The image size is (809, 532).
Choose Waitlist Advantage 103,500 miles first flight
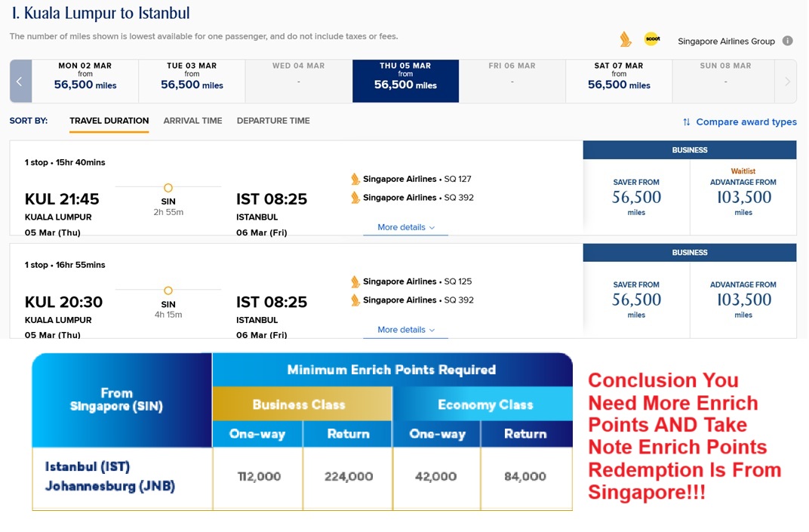click(743, 198)
